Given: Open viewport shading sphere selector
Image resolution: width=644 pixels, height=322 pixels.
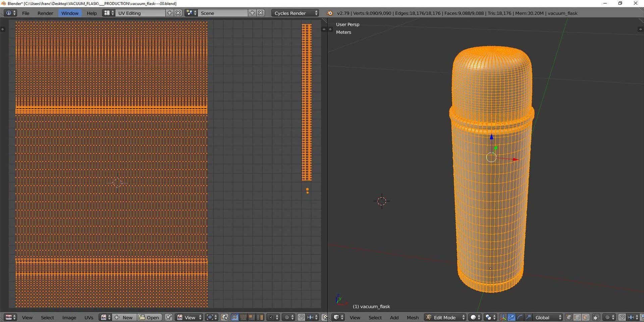Looking at the screenshot, I should click(475, 317).
